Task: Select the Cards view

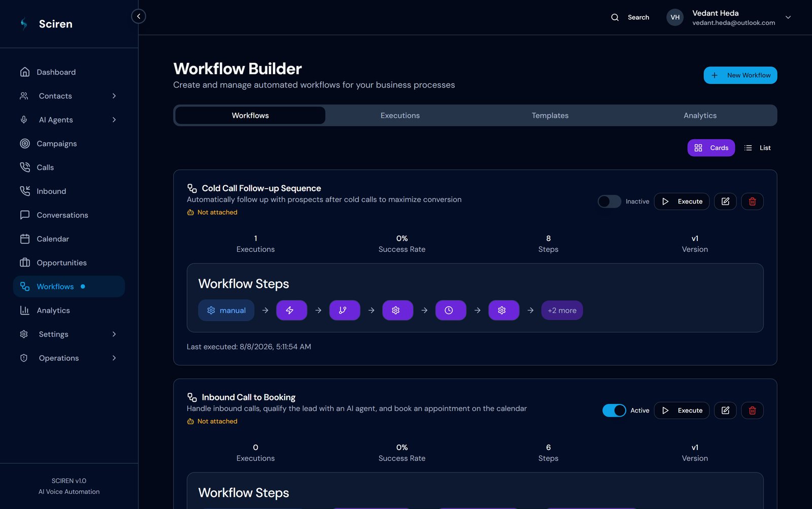Action: (711, 148)
